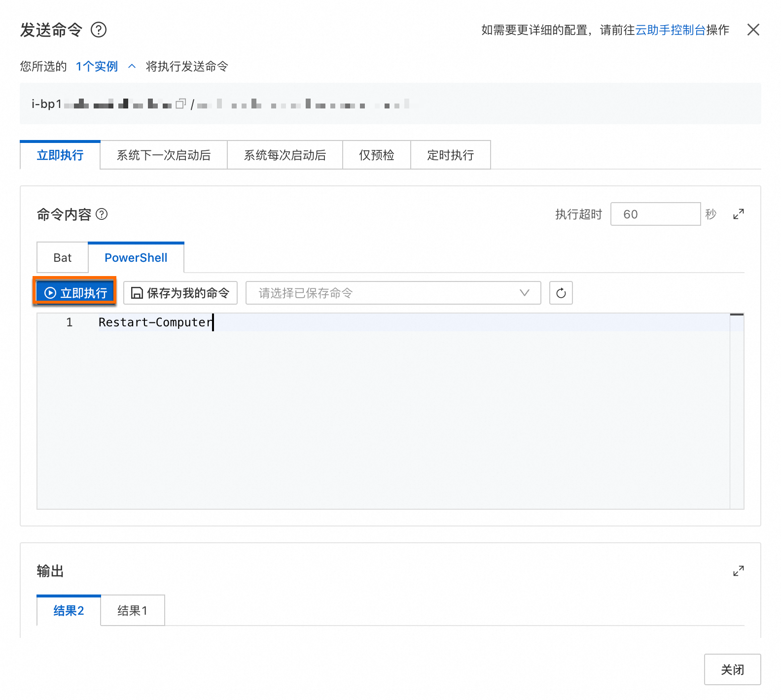This screenshot has height=700, width=781.
Task: Copy the instance ID icon
Action: pos(181,104)
